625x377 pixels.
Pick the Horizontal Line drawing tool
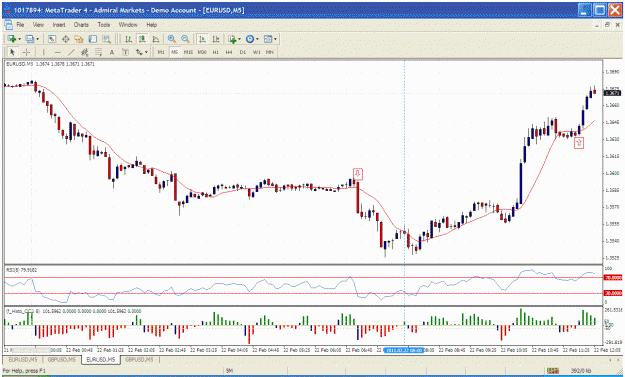coord(58,52)
